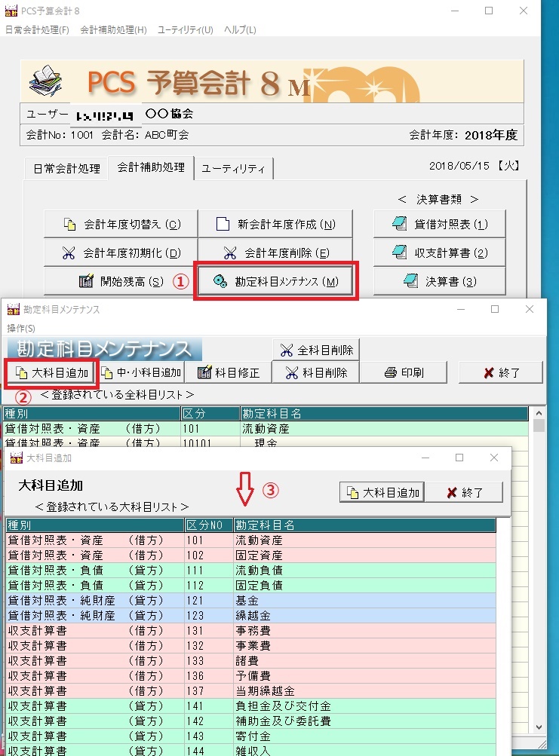The width and height of the screenshot is (559, 756).
Task: Select row 121 基金
Action: pos(251,601)
